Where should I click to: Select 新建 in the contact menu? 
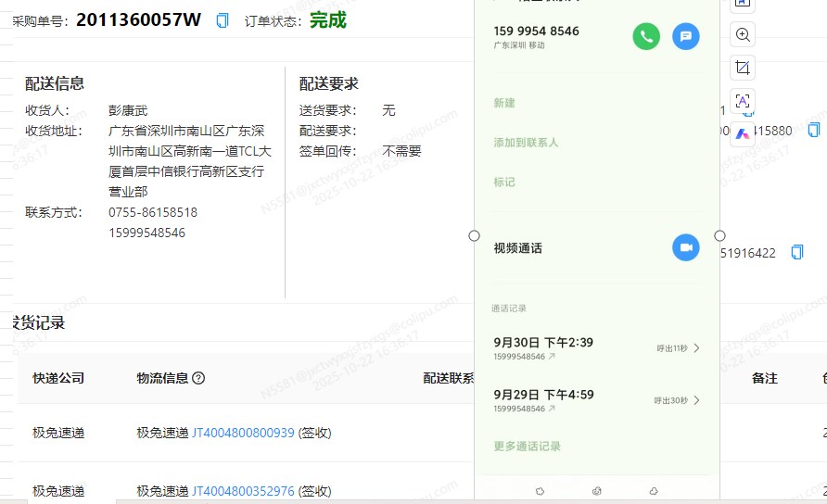[x=504, y=103]
